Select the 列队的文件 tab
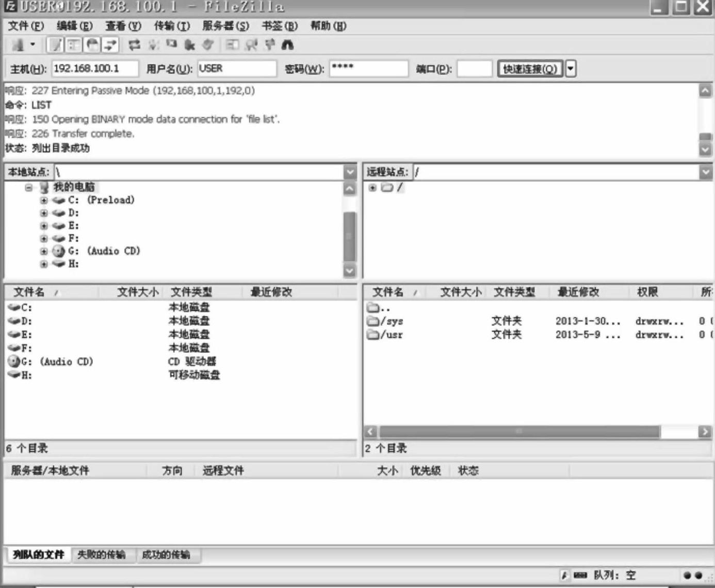The width and height of the screenshot is (715, 588). pos(39,554)
